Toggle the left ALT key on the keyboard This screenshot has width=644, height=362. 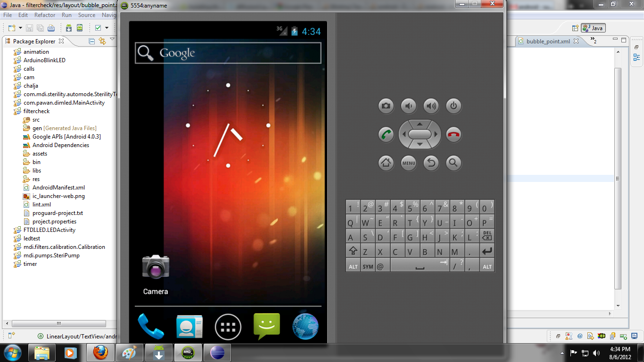point(353,265)
